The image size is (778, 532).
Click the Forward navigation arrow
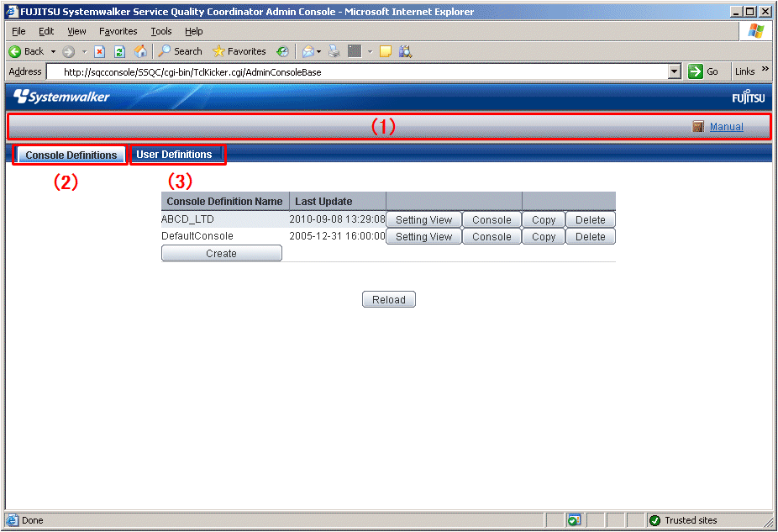pos(68,51)
